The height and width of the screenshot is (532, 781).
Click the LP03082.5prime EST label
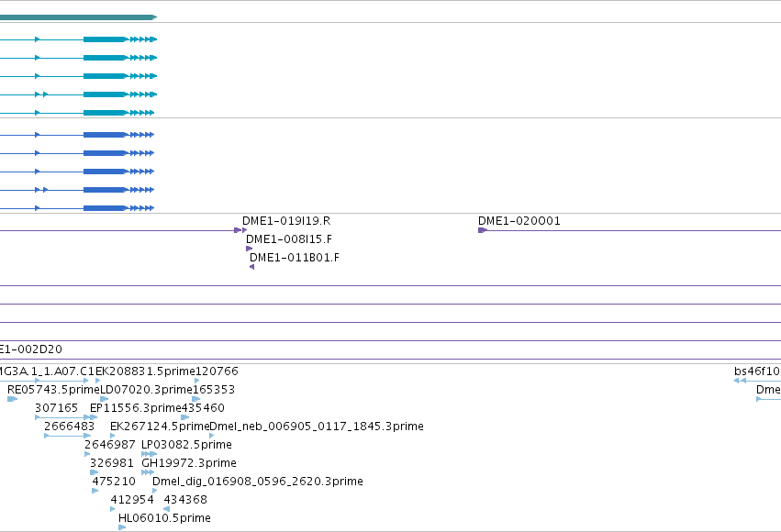(x=187, y=445)
